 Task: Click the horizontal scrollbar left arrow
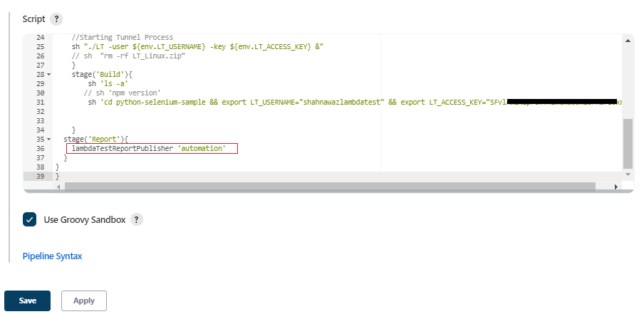pyautogui.click(x=58, y=187)
